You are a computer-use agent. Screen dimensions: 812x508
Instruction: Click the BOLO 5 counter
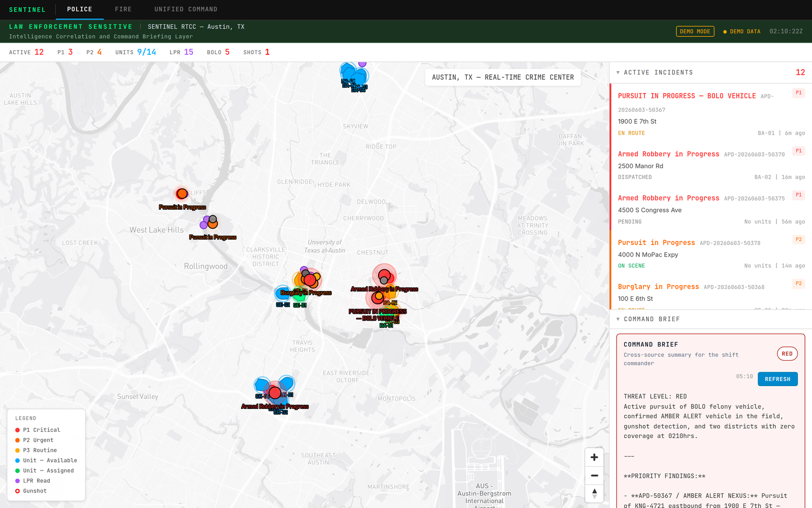click(x=218, y=52)
